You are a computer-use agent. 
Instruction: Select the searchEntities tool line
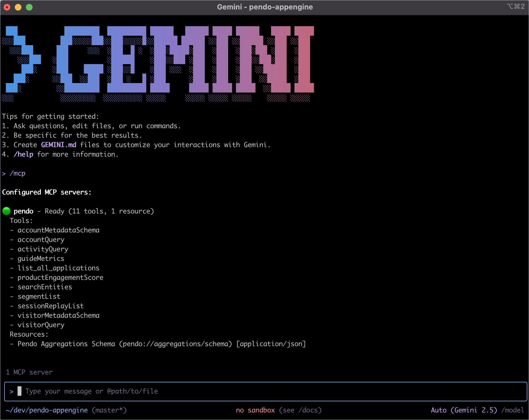point(41,287)
